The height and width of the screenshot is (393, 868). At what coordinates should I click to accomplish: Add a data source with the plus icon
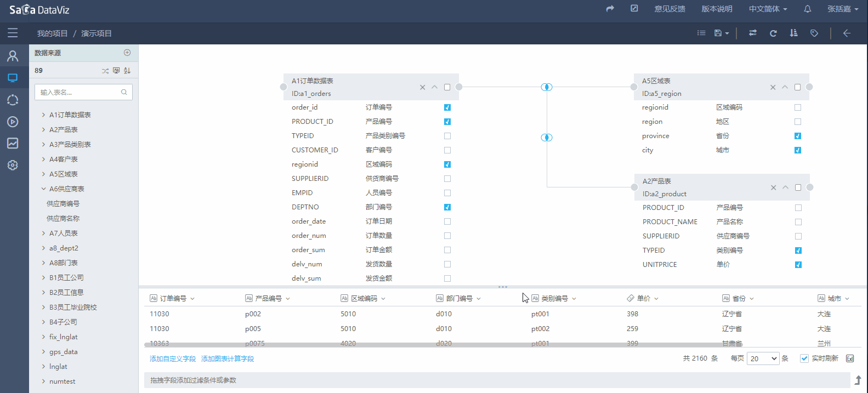[x=127, y=53]
